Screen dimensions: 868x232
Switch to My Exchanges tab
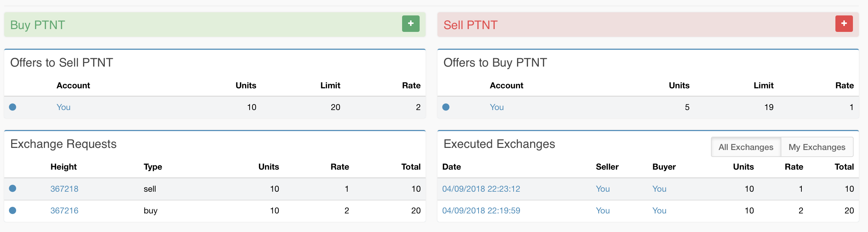click(817, 147)
